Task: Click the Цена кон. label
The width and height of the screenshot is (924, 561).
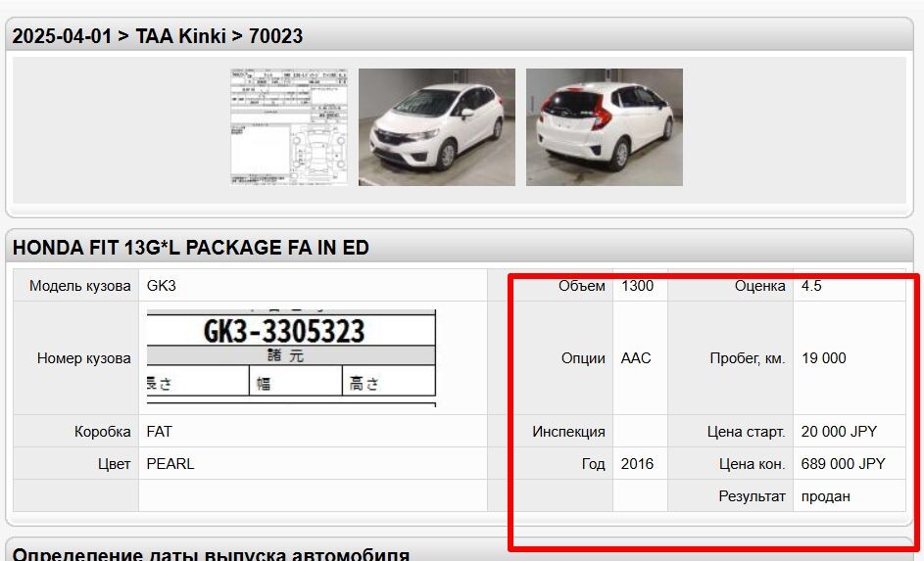Action: coord(753,464)
